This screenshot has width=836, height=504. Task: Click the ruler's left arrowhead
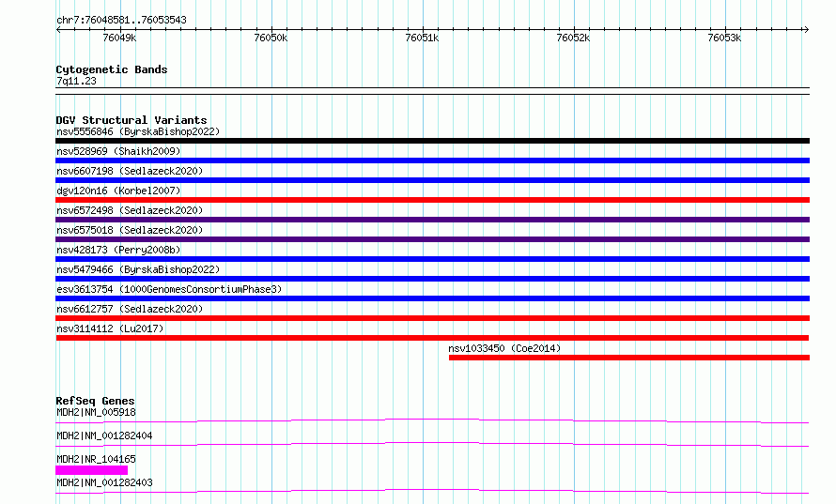58,29
